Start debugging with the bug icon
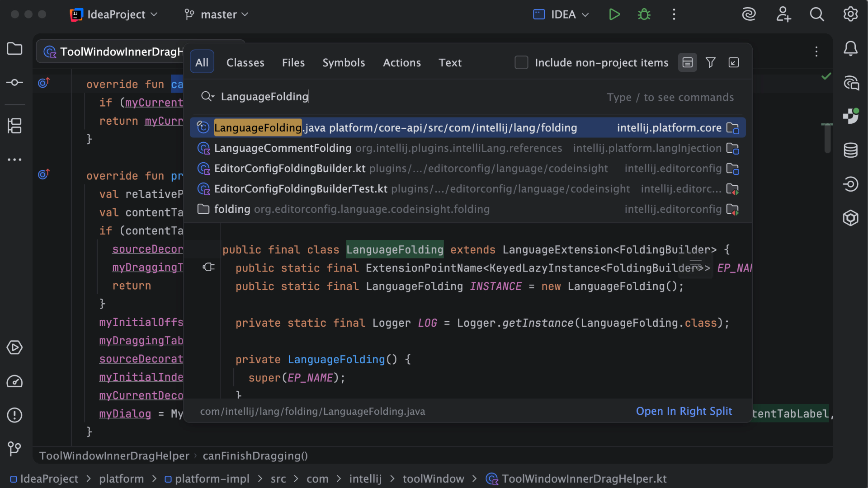This screenshot has width=868, height=488. click(644, 14)
